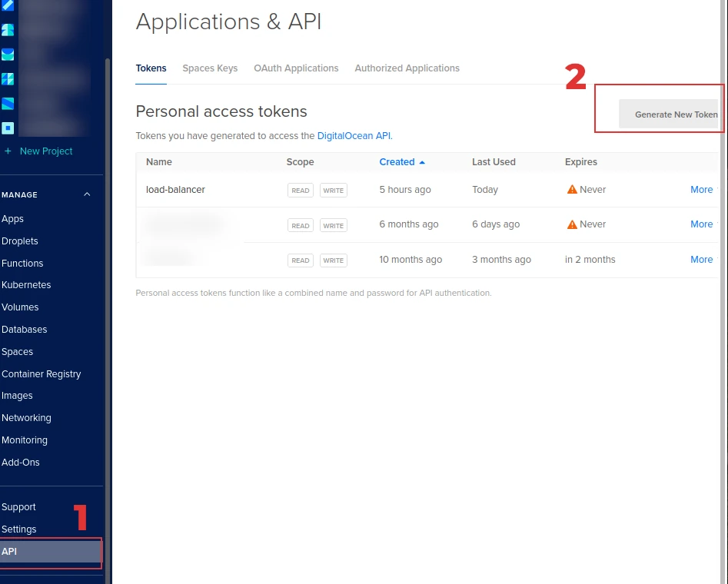Image resolution: width=728 pixels, height=584 pixels.
Task: Click the blue half-circle project icon in sidebar
Action: [x=9, y=54]
